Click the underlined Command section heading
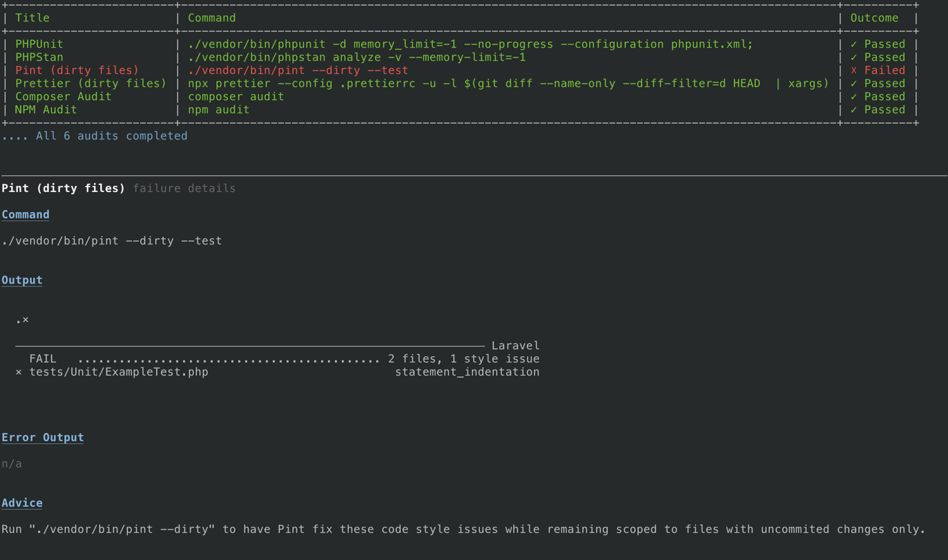Screen dimensions: 948x560 (x=26, y=215)
